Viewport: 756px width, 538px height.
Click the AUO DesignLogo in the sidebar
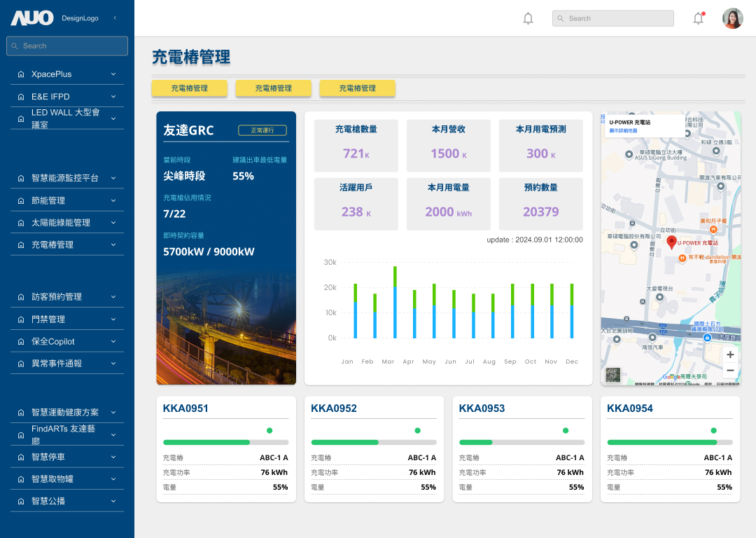34,18
